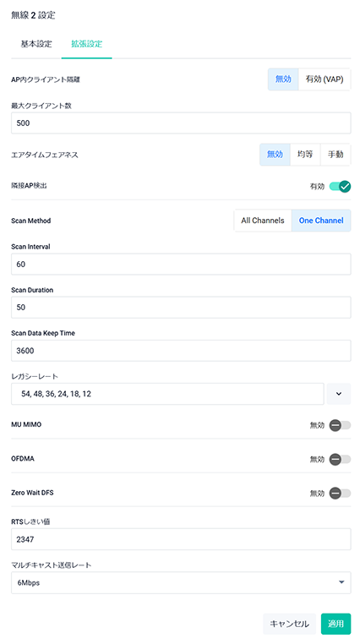Choose 有効 (VAP) for client isolation
This screenshot has height=644, width=360.
tap(325, 79)
